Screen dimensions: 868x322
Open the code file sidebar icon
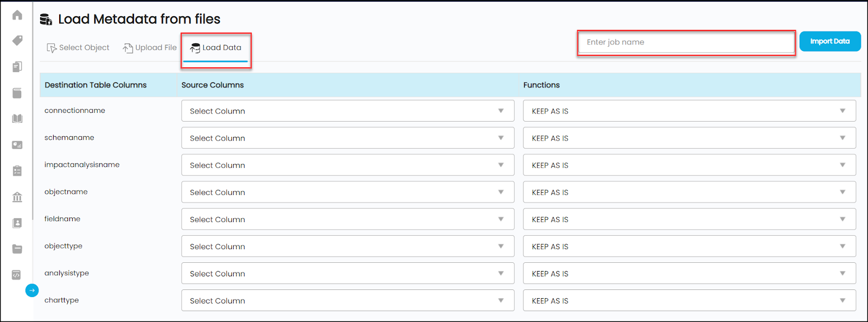(16, 275)
